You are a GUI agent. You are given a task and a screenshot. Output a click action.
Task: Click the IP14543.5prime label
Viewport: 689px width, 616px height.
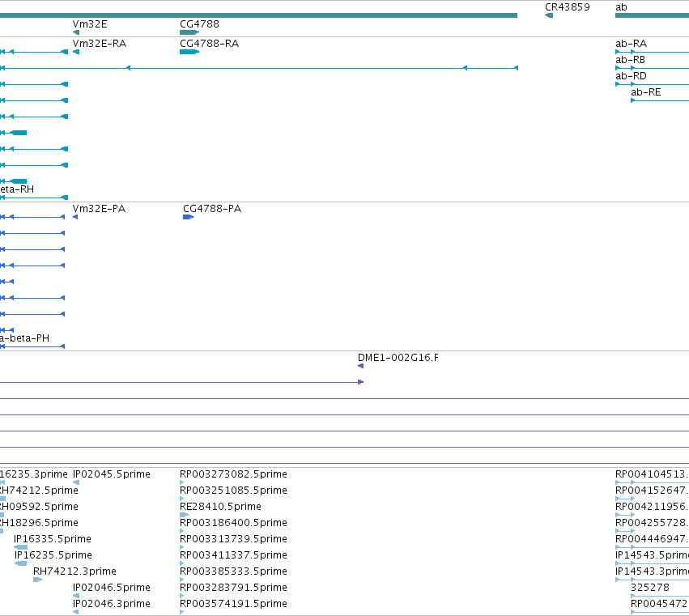(x=652, y=555)
